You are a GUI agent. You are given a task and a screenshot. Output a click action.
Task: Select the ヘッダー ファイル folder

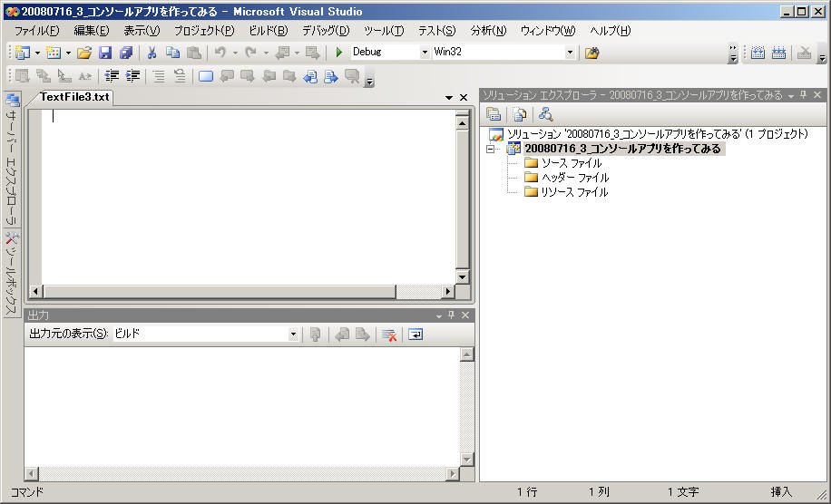coord(574,178)
